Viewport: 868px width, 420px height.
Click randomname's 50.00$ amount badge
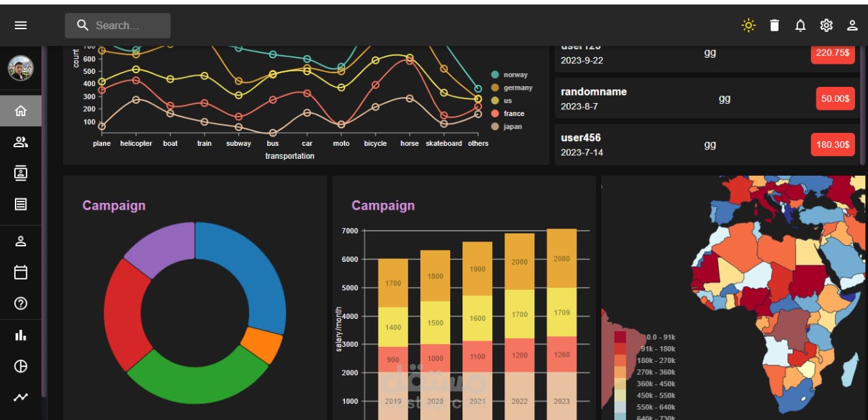point(835,98)
